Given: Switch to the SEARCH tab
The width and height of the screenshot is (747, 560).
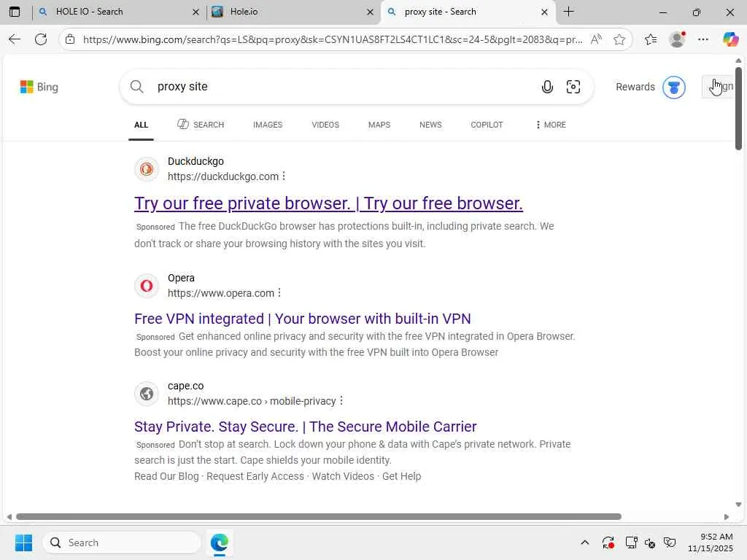Looking at the screenshot, I should click(x=201, y=125).
